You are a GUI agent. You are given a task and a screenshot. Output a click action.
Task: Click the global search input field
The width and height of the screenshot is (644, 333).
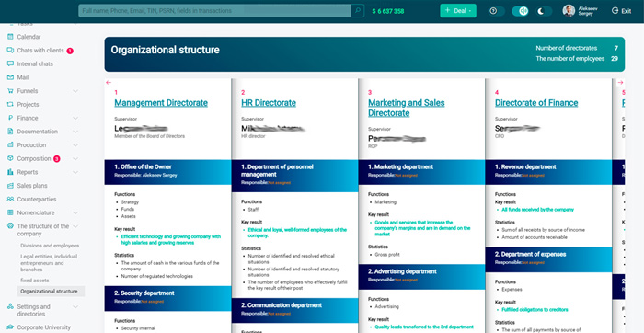[214, 11]
